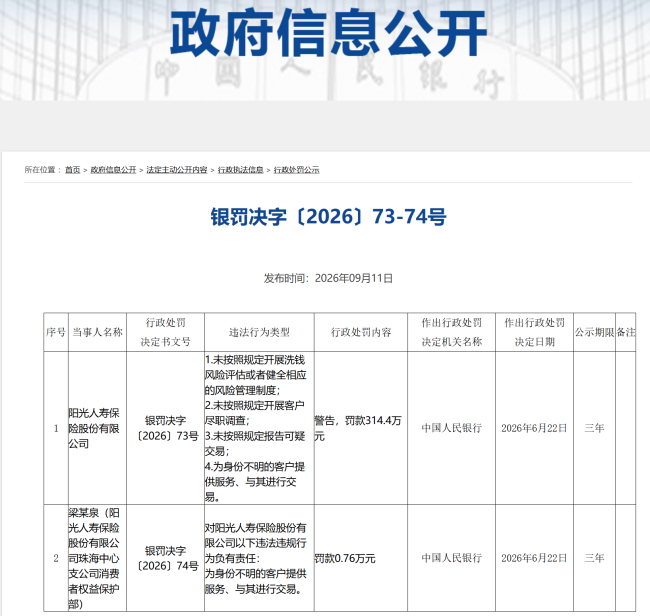Screen dimensions: 650x616
Task: Click the 发布时间 2026年09月11日 line
Action: click(328, 278)
